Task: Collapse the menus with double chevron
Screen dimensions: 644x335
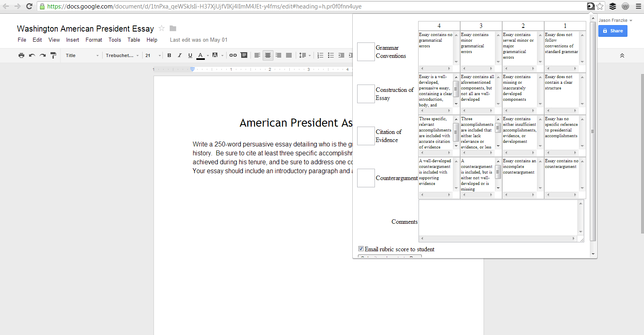Action: [622, 55]
